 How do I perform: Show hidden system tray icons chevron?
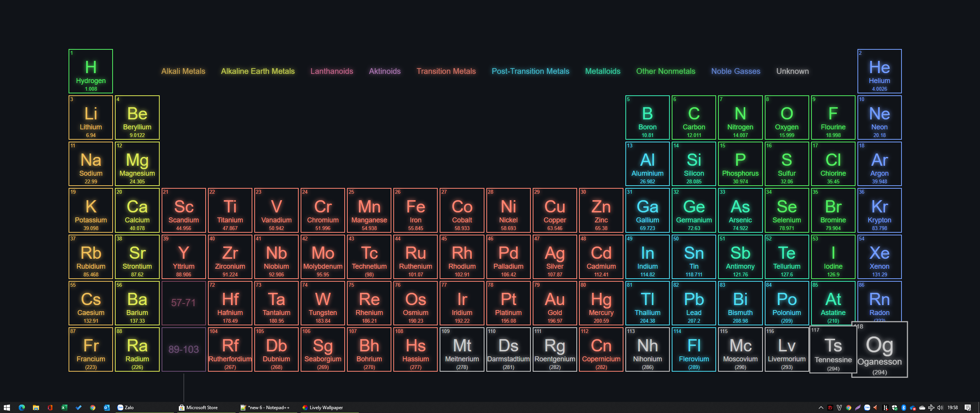pyautogui.click(x=821, y=408)
